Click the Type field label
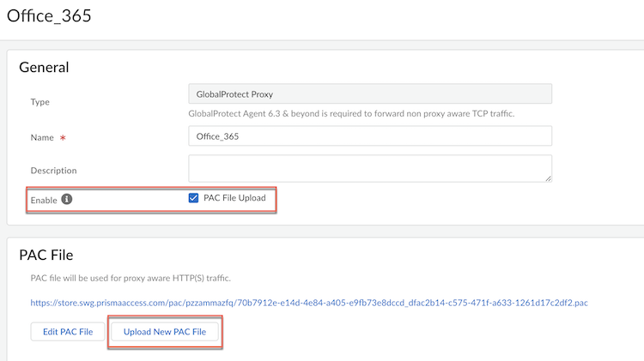 [x=40, y=102]
